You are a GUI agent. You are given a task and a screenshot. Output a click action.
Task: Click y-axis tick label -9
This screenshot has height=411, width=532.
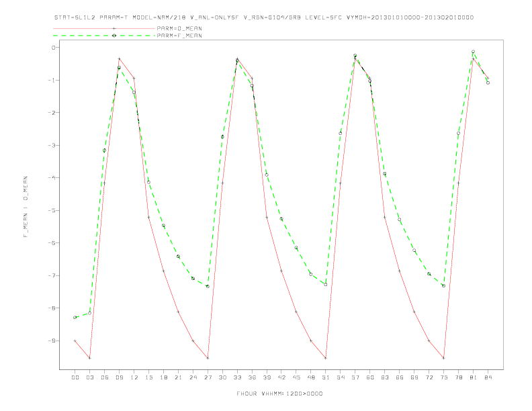(52, 340)
